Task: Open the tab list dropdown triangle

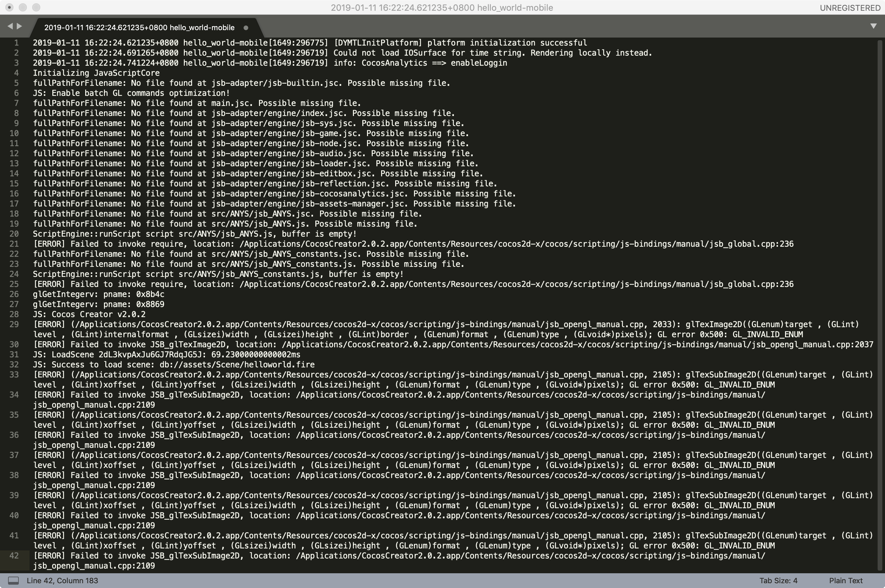Action: pyautogui.click(x=873, y=26)
